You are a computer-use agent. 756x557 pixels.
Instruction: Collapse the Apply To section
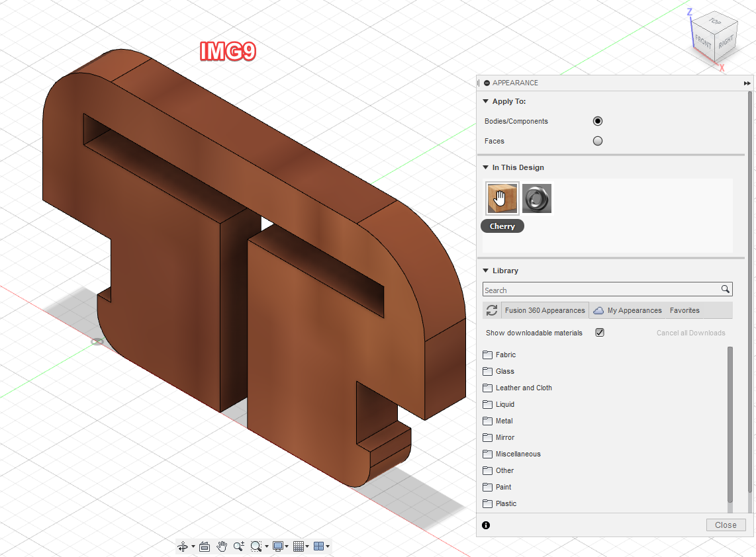coord(485,101)
